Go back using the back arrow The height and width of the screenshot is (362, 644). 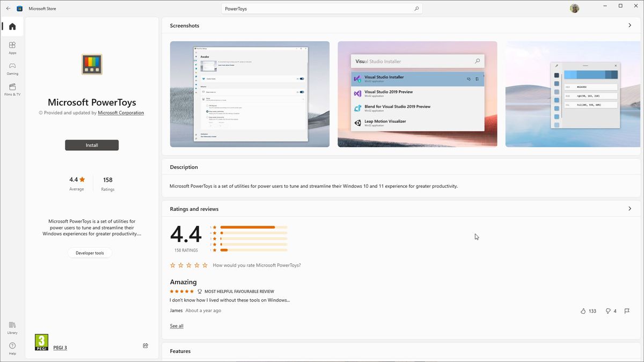coord(8,8)
